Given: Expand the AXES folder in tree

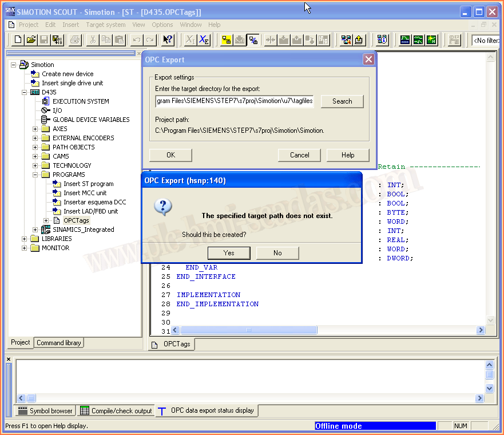Looking at the screenshot, I should coord(35,129).
